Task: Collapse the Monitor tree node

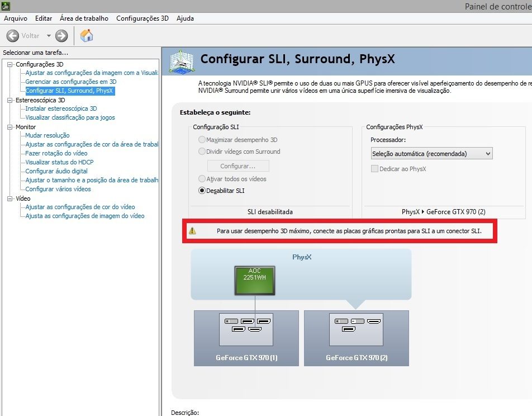Action: click(9, 127)
